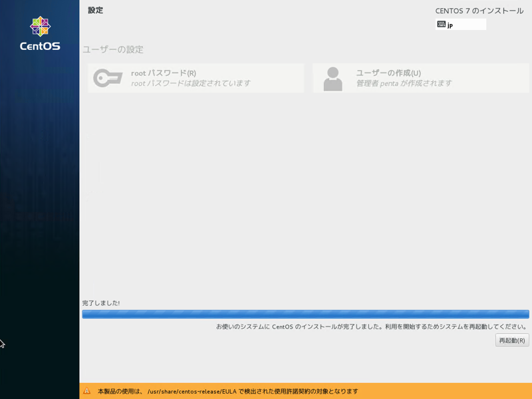Click the root パスワードは設定されています status text

(191, 83)
